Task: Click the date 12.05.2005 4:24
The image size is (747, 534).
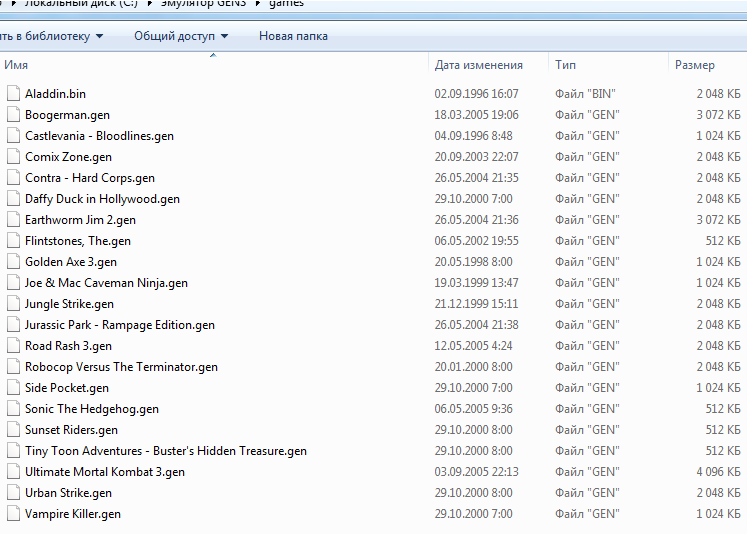Action: (x=473, y=346)
